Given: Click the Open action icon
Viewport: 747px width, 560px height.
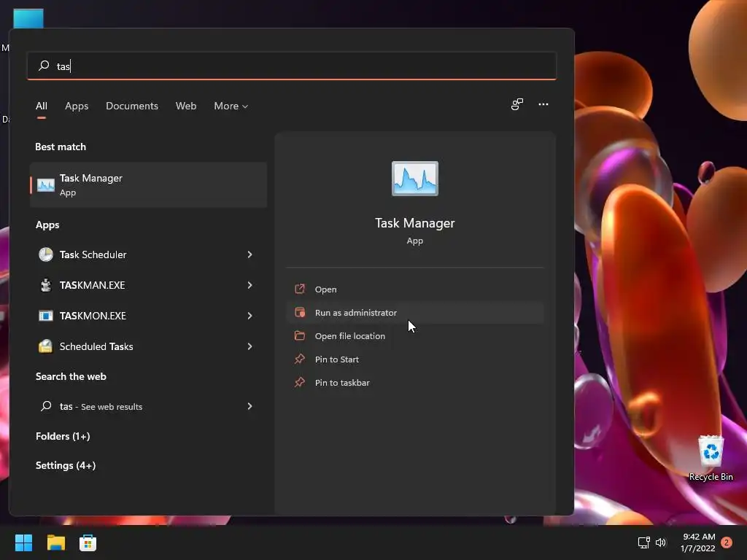Looking at the screenshot, I should pos(300,289).
